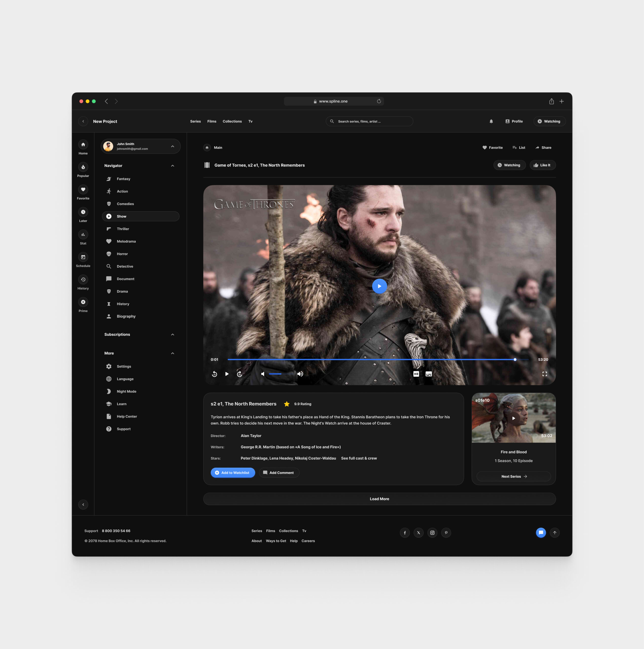Click Add Comment button
This screenshot has width=644, height=649.
(279, 473)
